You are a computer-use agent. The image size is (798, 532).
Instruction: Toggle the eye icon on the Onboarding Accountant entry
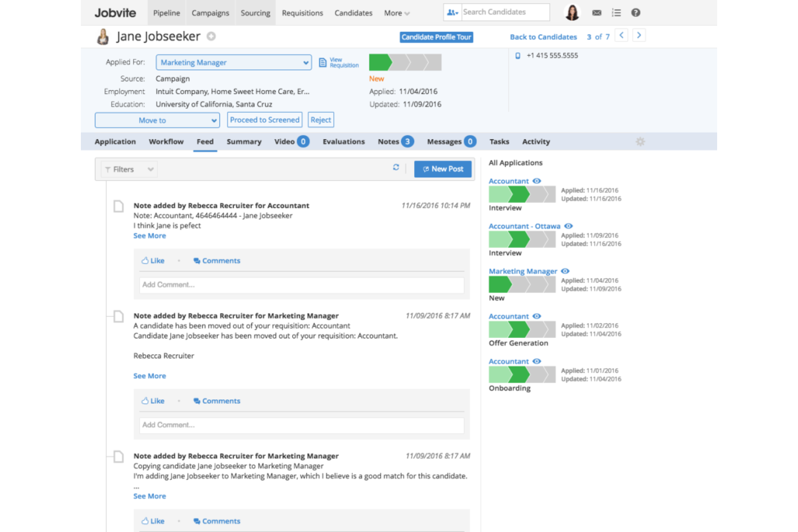tap(536, 361)
